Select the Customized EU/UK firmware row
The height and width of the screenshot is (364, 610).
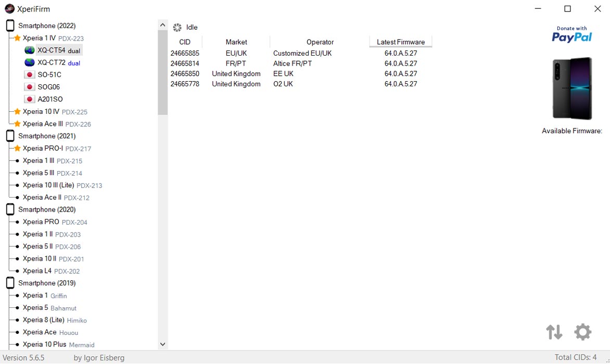[301, 53]
